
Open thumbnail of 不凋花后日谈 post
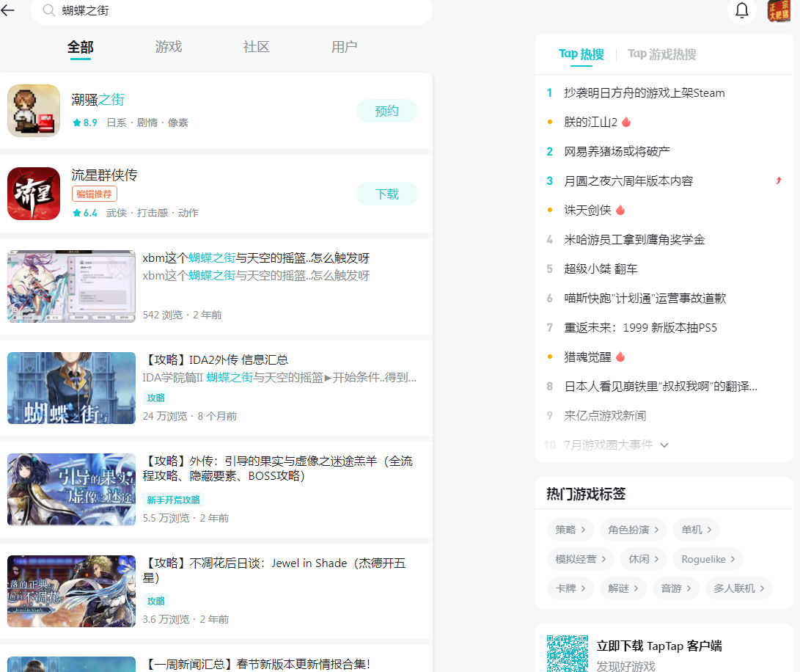71,591
